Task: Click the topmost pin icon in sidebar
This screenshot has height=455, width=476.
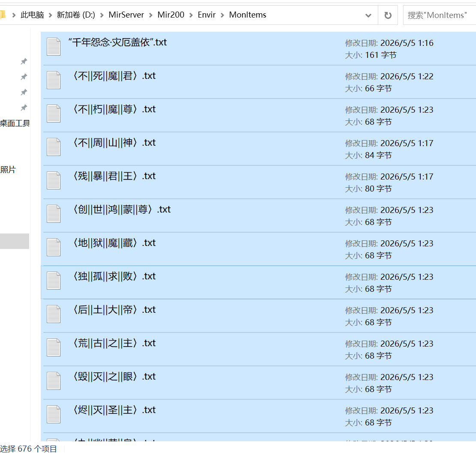Action: click(24, 61)
